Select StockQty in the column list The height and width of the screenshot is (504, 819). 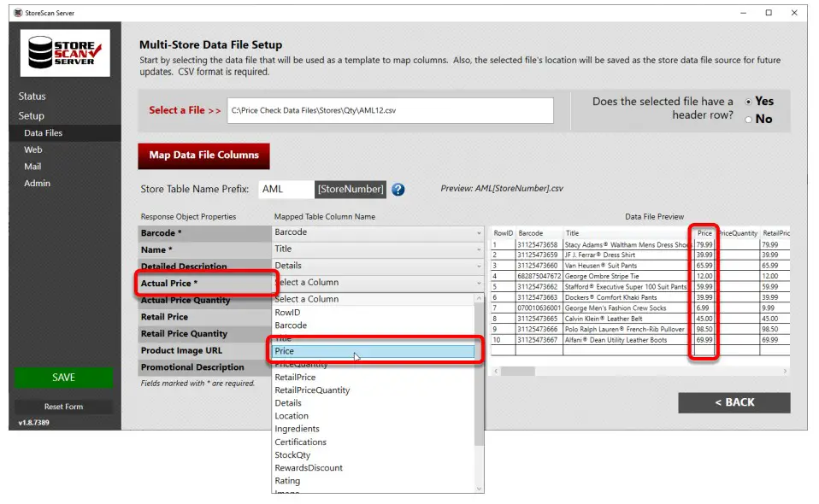click(374, 455)
